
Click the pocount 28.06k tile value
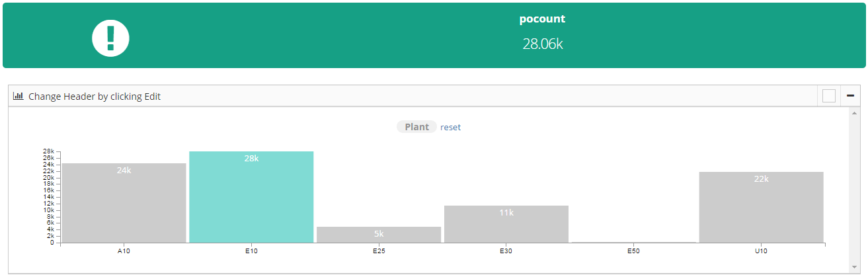pos(542,44)
